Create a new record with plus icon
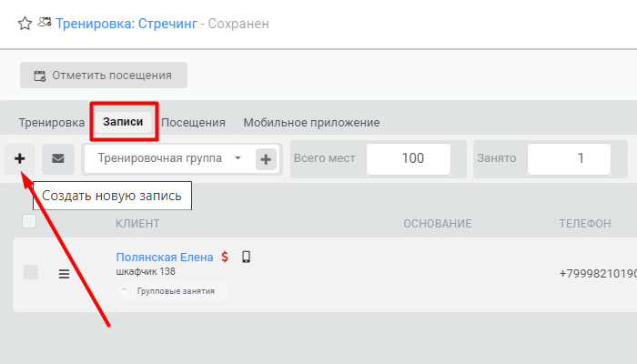The width and height of the screenshot is (637, 364). tap(20, 158)
